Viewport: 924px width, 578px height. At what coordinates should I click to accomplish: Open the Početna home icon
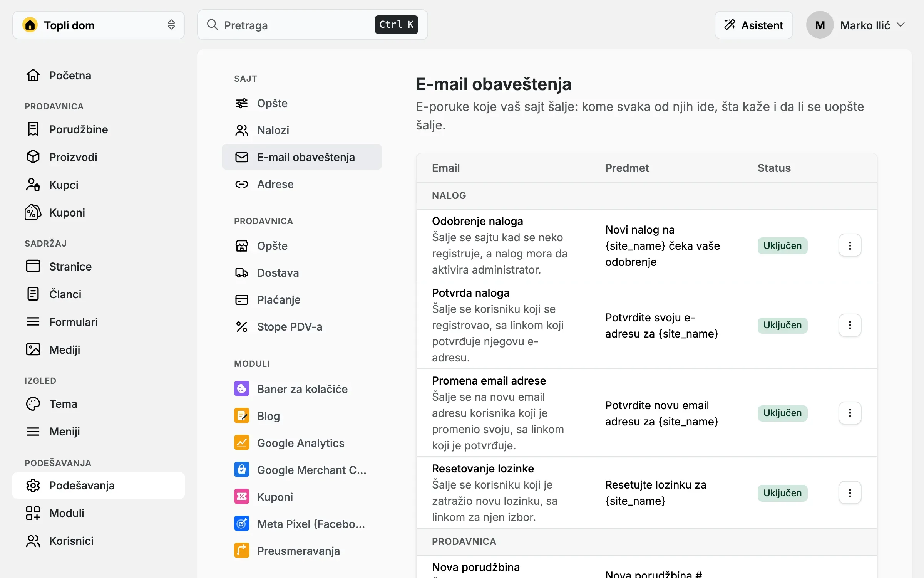[x=33, y=75]
